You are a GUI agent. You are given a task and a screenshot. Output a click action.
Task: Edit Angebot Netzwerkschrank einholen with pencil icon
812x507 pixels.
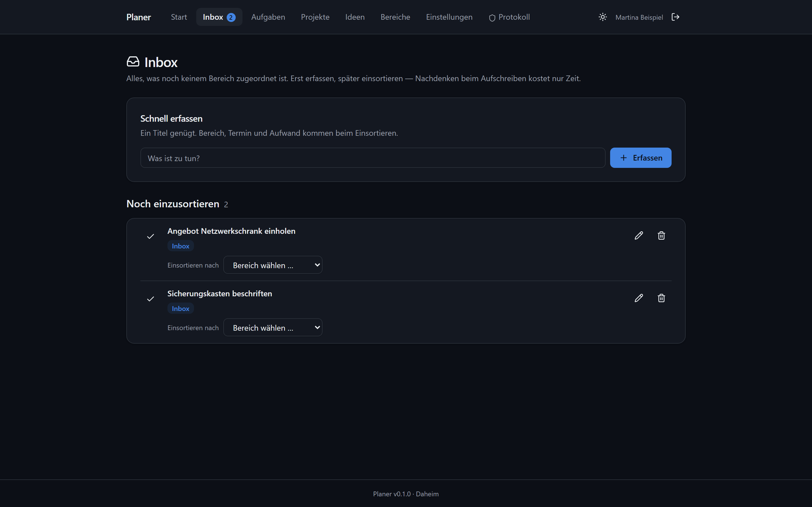pos(639,235)
